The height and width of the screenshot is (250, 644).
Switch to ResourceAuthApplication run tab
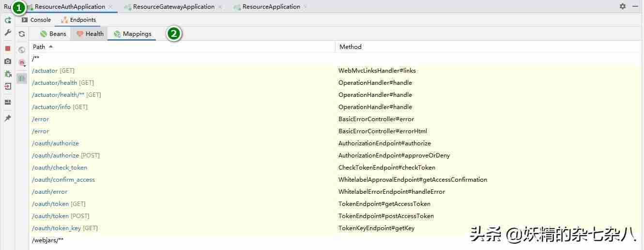click(70, 7)
